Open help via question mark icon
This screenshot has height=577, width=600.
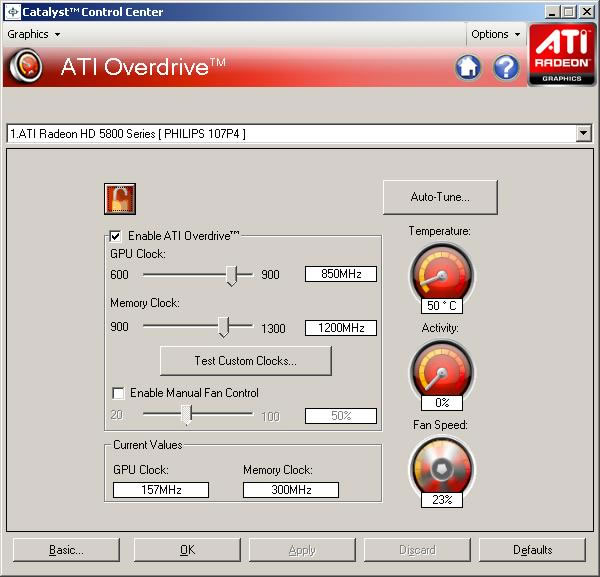click(506, 67)
